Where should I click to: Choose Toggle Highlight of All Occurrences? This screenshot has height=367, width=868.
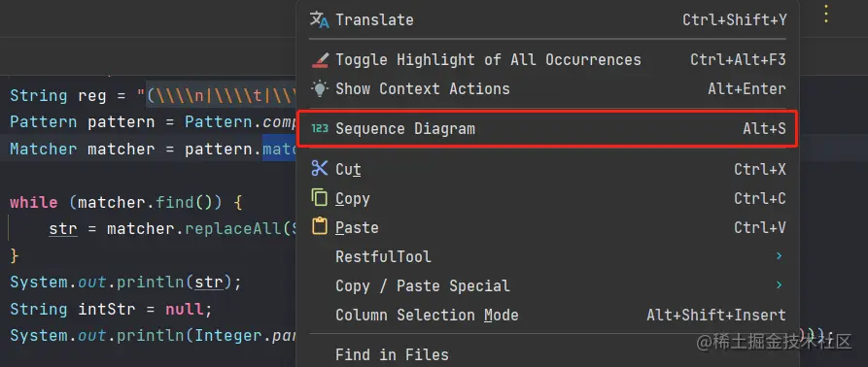pos(547,59)
